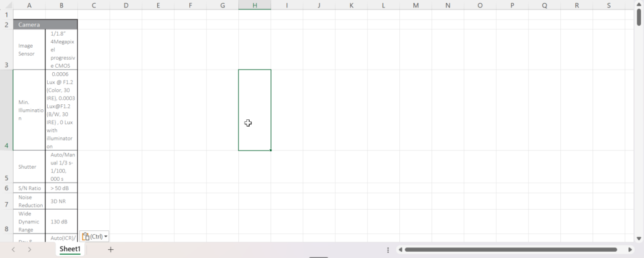The width and height of the screenshot is (644, 258).
Task: Expand the Paste Options dropdown arrow
Action: 106,237
